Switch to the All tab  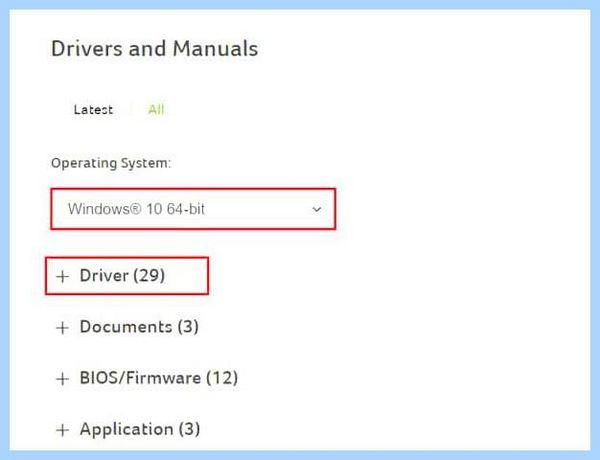click(x=156, y=110)
